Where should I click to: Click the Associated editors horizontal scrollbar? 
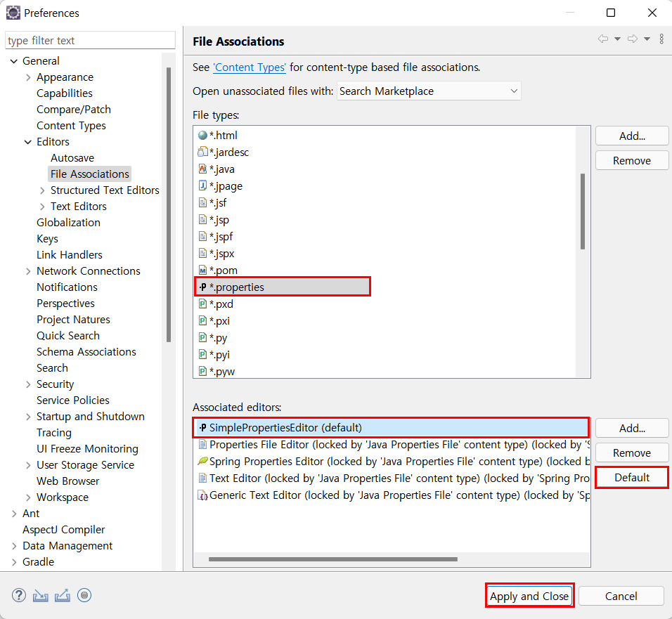[333, 559]
